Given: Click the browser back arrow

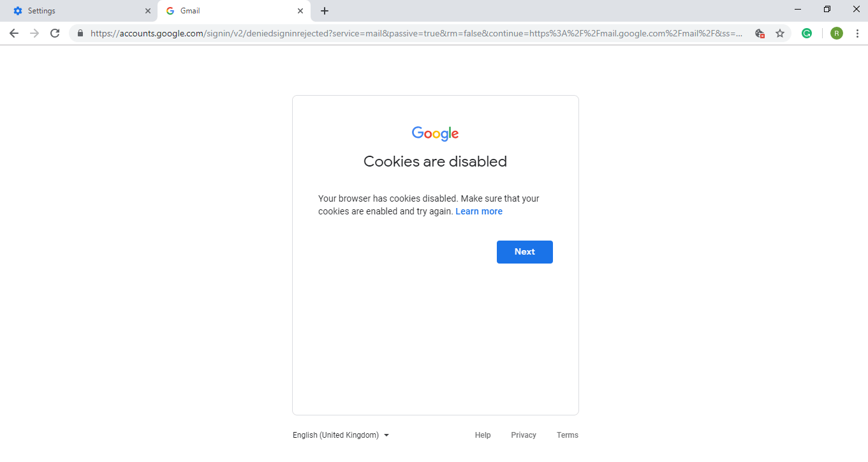Looking at the screenshot, I should (x=14, y=33).
